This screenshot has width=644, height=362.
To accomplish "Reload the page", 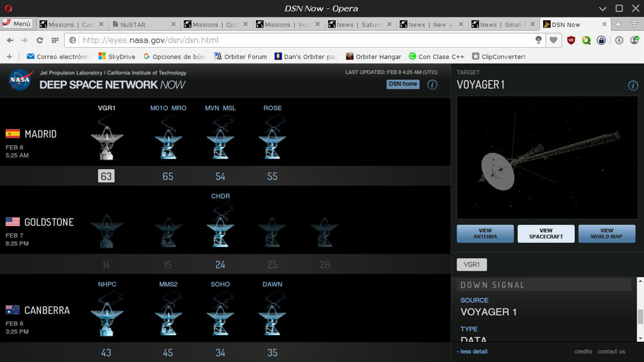I will (x=40, y=40).
